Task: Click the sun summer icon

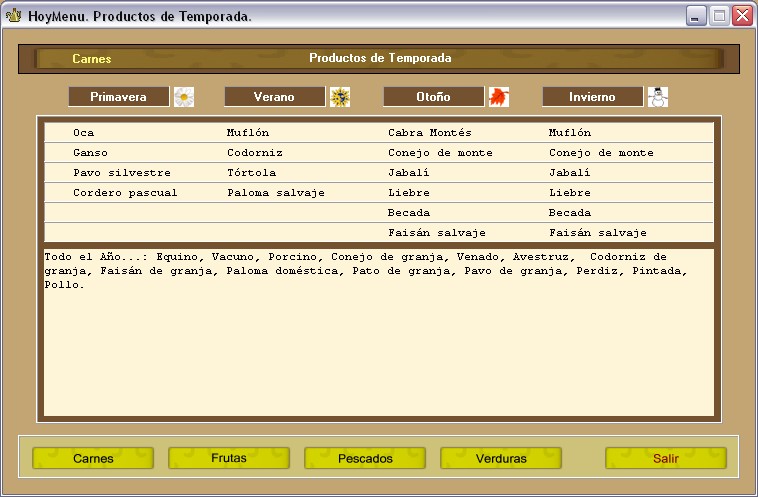Action: [340, 97]
